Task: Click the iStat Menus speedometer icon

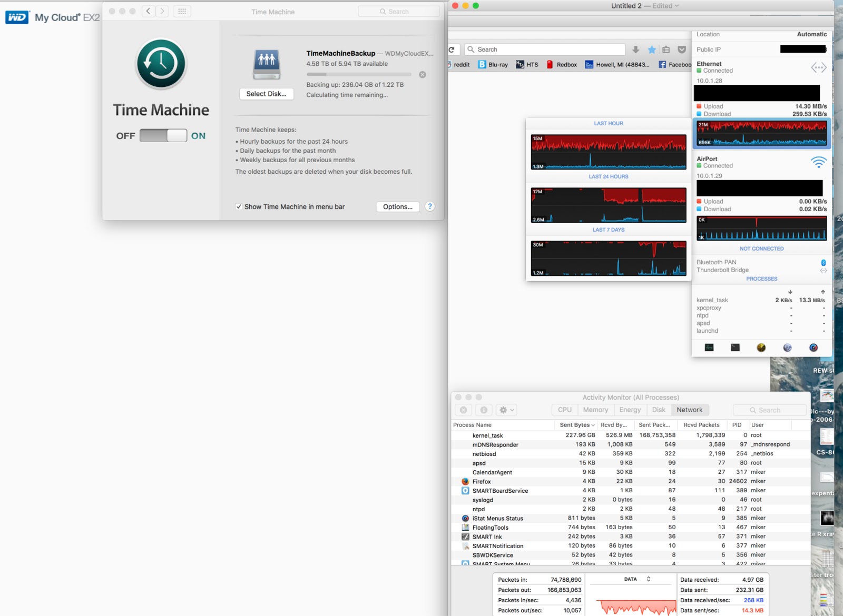Action: tap(813, 347)
